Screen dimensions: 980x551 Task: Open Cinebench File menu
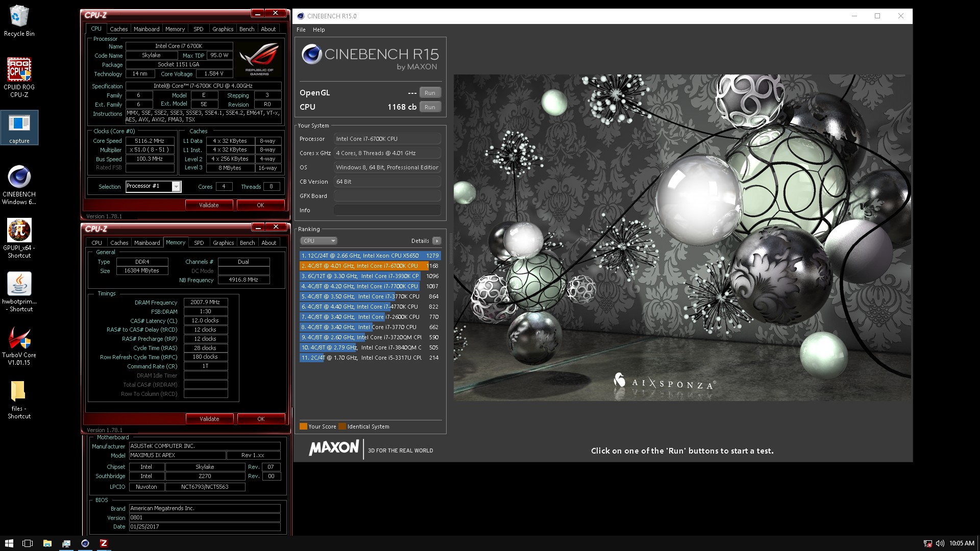click(x=301, y=30)
